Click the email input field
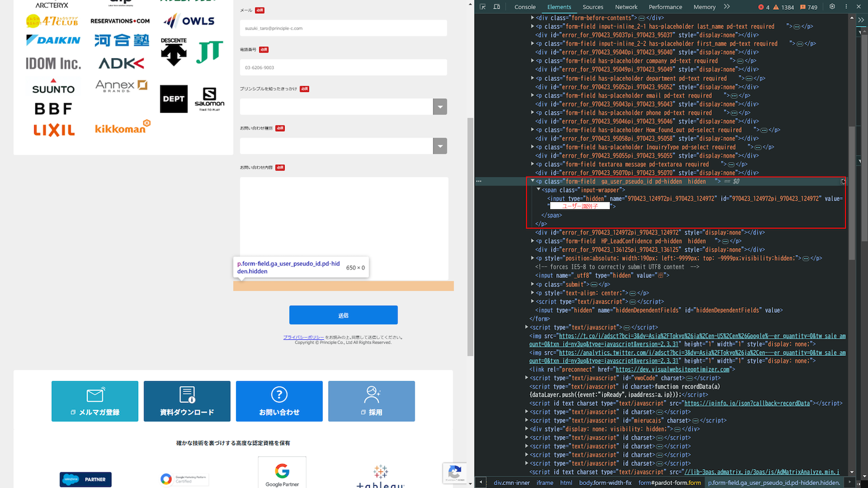868x488 pixels. point(343,28)
